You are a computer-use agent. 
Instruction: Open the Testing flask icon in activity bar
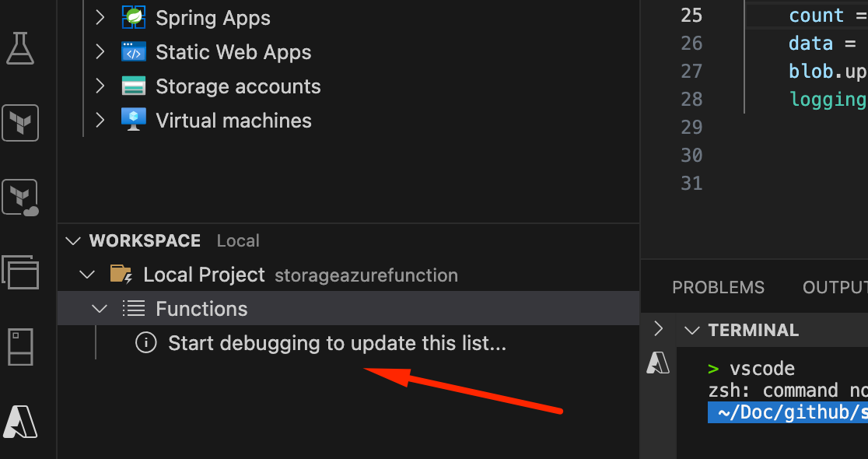20,48
